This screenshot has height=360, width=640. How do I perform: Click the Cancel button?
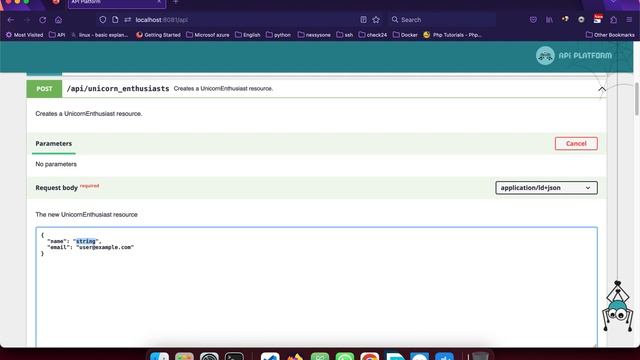tap(576, 143)
